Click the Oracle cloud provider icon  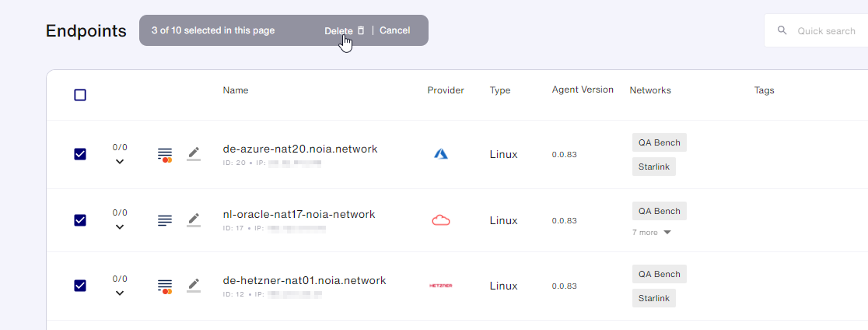point(441,220)
